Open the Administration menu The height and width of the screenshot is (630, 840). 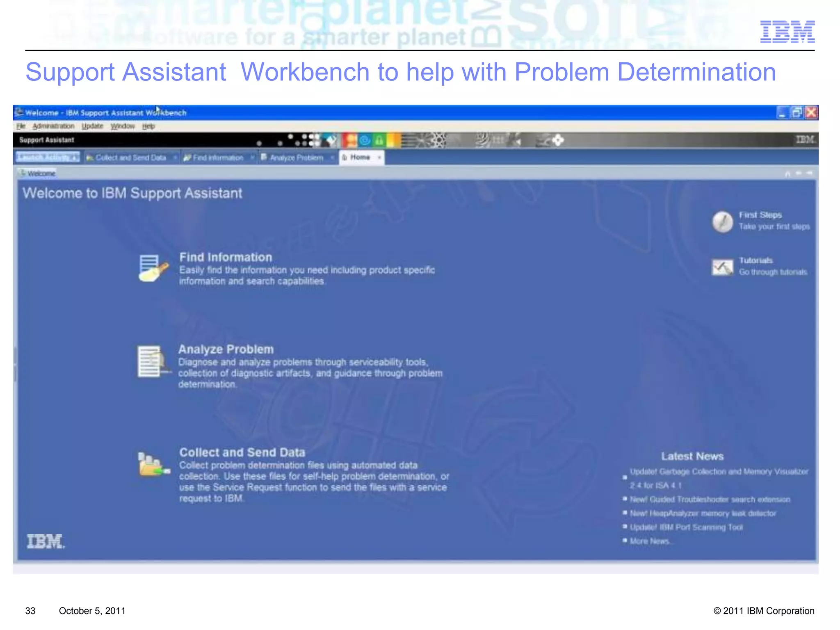click(x=53, y=126)
